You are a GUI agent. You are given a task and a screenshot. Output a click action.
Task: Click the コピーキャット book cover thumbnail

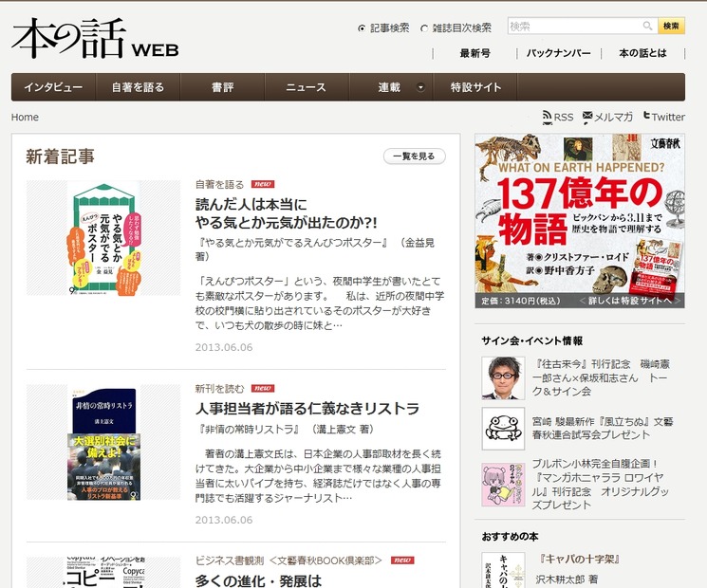coord(103,572)
